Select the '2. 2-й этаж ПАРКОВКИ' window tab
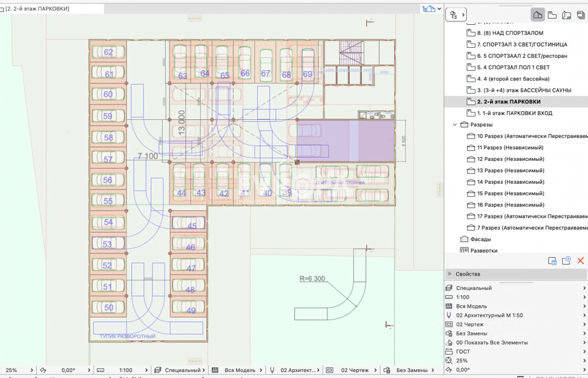This screenshot has width=588, height=378. (x=37, y=9)
